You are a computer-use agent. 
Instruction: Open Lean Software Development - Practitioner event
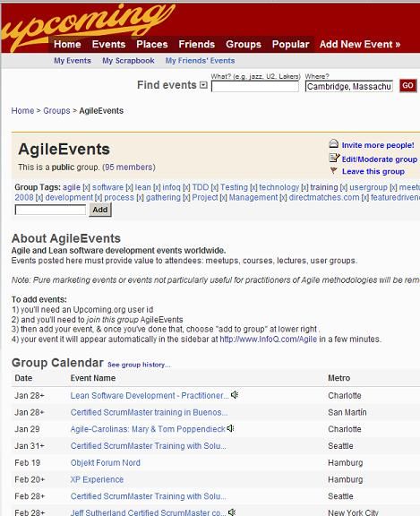click(150, 396)
